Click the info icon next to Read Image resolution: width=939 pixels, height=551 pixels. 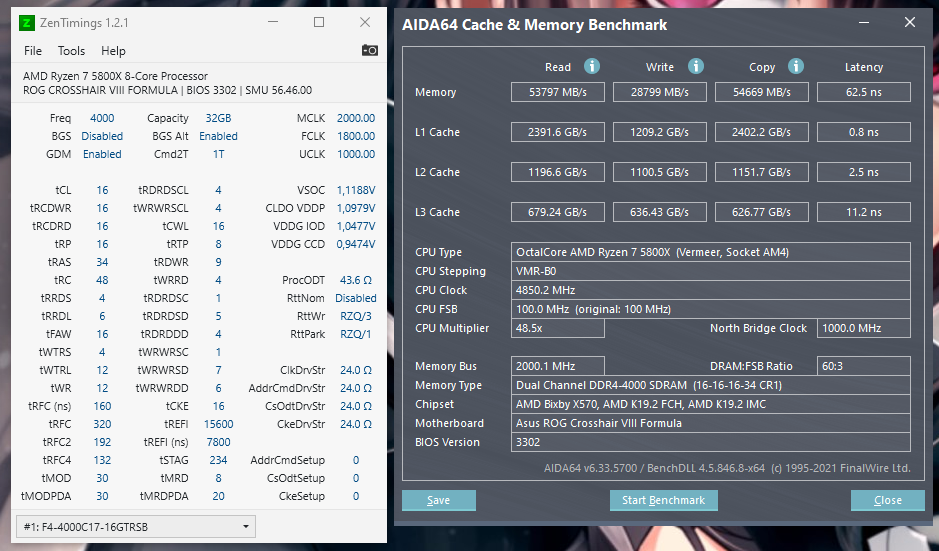click(592, 66)
